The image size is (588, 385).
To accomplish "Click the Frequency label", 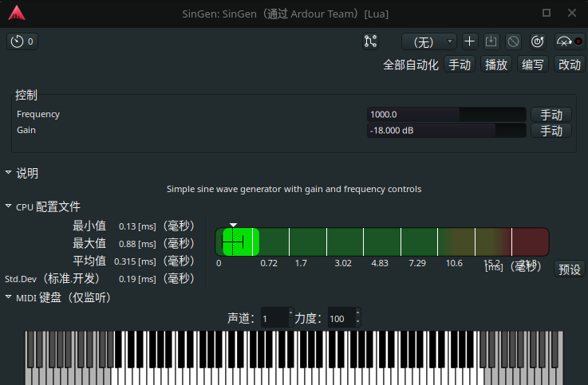I will pos(38,114).
